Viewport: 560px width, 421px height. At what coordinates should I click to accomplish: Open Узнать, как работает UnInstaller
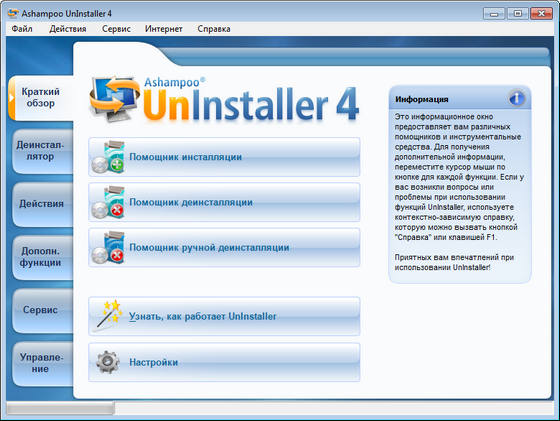click(224, 316)
